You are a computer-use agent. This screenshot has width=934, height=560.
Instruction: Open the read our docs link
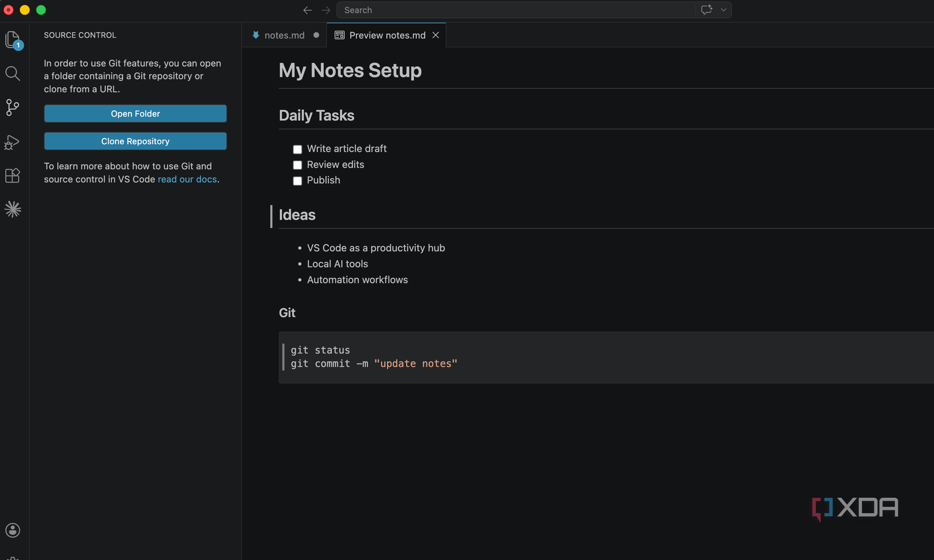pyautogui.click(x=187, y=179)
